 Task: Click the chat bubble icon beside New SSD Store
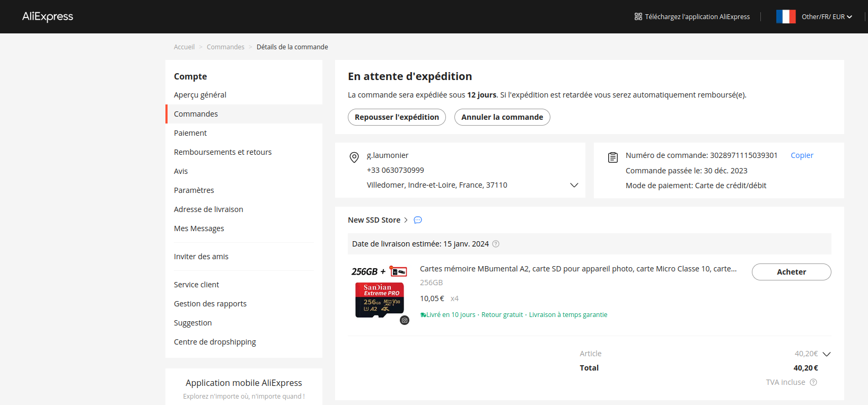pyautogui.click(x=418, y=220)
